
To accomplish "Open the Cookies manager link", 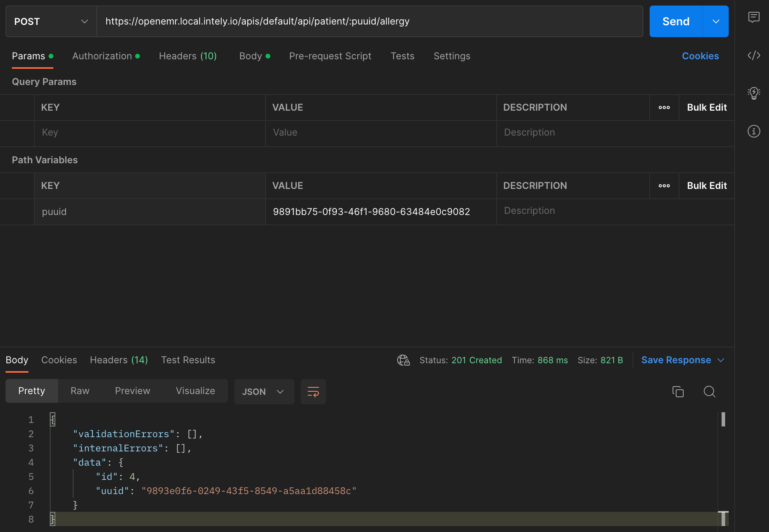I will (700, 56).
